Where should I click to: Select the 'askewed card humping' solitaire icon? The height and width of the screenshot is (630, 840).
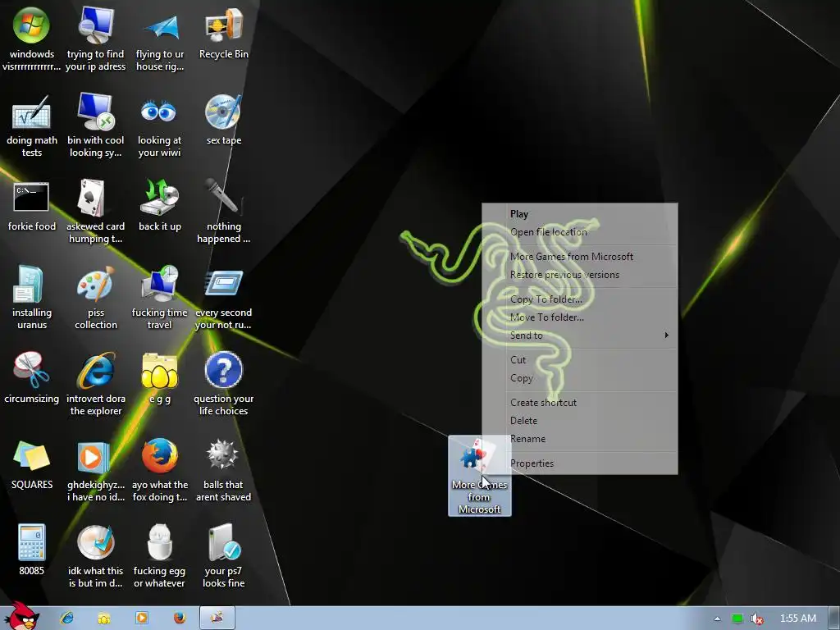[95, 212]
